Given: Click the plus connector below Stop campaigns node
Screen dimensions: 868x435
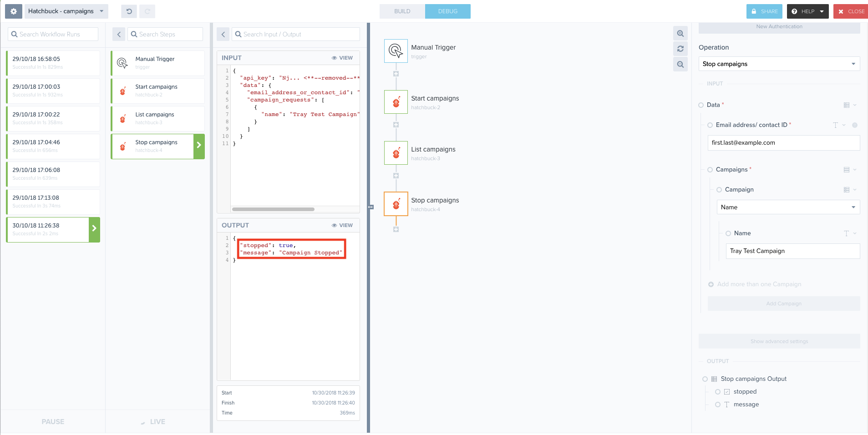Looking at the screenshot, I should click(x=396, y=229).
